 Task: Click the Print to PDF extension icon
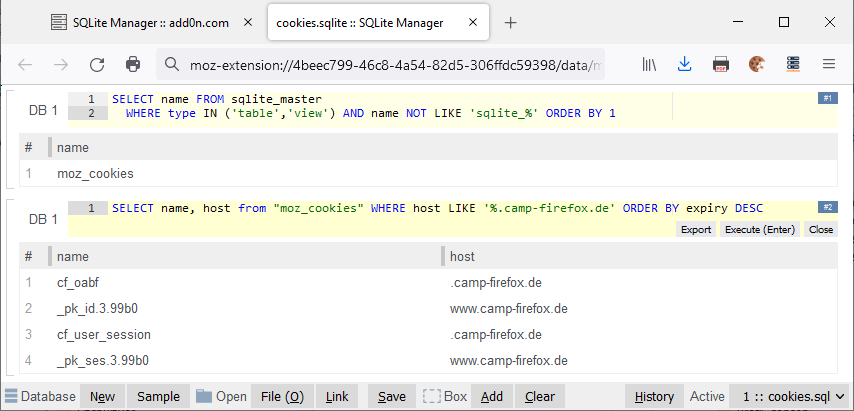721,64
